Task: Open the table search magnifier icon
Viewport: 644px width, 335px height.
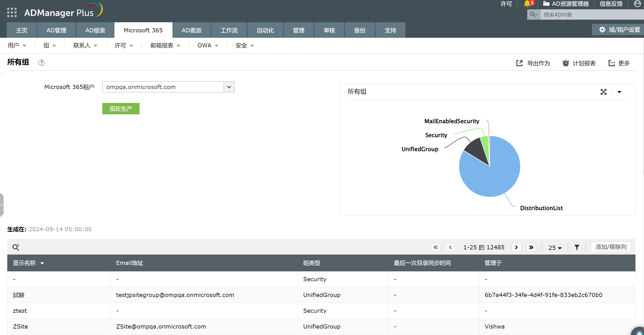Action: pyautogui.click(x=16, y=247)
